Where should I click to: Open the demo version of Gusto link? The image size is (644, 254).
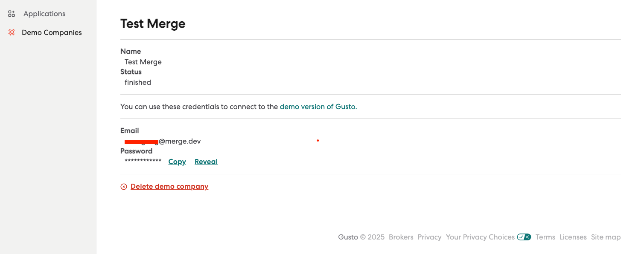[318, 107]
